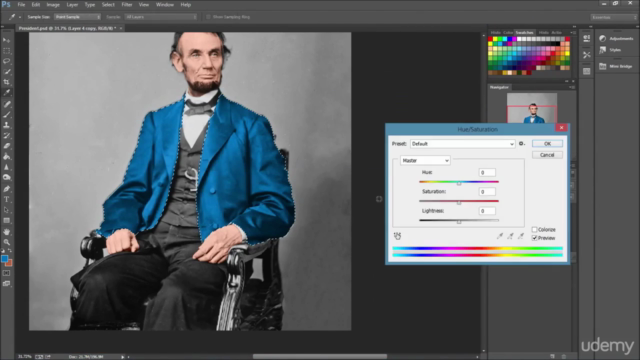Screen dimensions: 640x360
Task: Enable the Colorize checkbox
Action: (534, 229)
